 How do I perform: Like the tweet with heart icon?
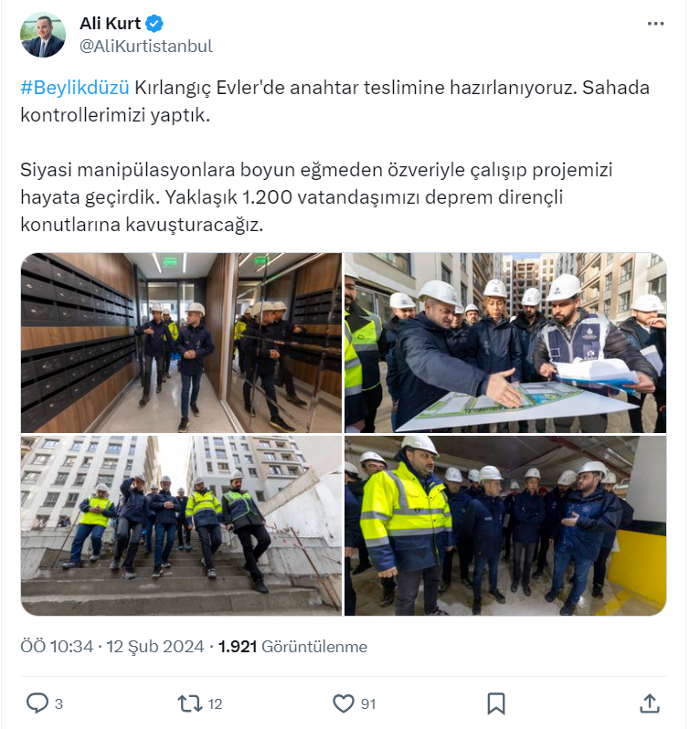pyautogui.click(x=344, y=703)
